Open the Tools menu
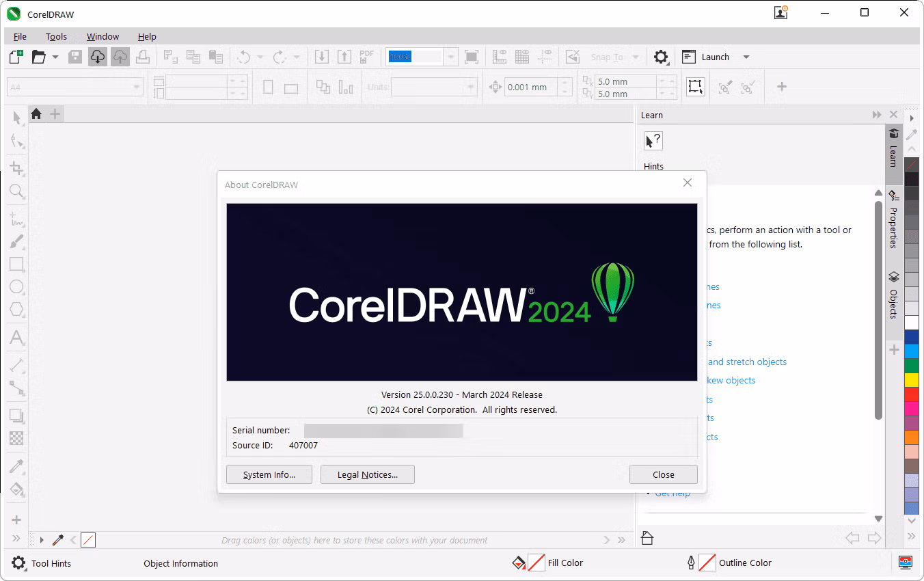Screen dimensions: 924x581 coord(56,36)
